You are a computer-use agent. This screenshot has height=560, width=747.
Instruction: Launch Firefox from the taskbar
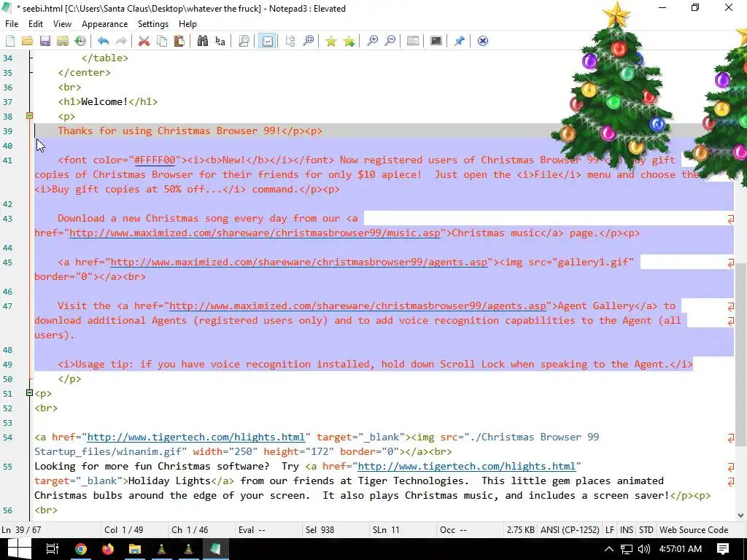[108, 549]
